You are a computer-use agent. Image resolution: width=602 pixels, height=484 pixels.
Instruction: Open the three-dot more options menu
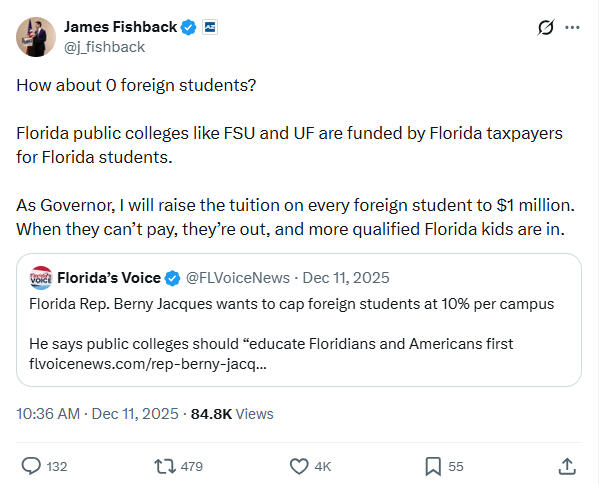click(x=572, y=27)
